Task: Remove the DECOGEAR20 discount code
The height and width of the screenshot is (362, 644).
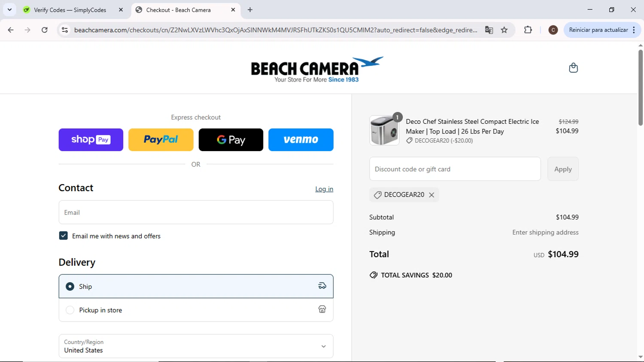Action: 431,195
